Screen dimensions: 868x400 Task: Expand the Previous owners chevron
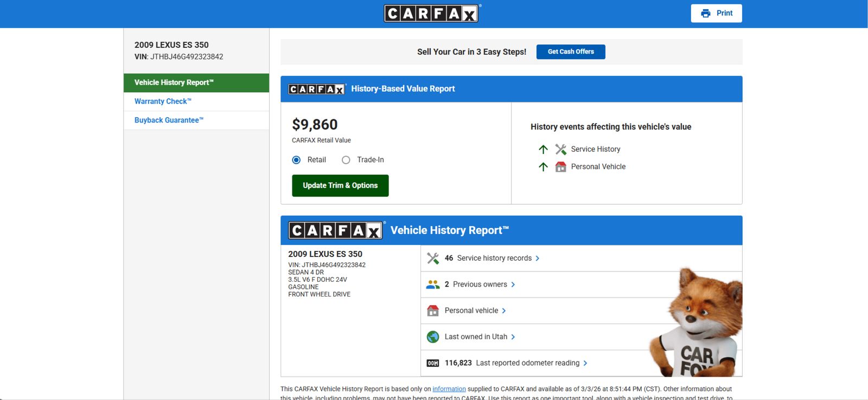(513, 285)
